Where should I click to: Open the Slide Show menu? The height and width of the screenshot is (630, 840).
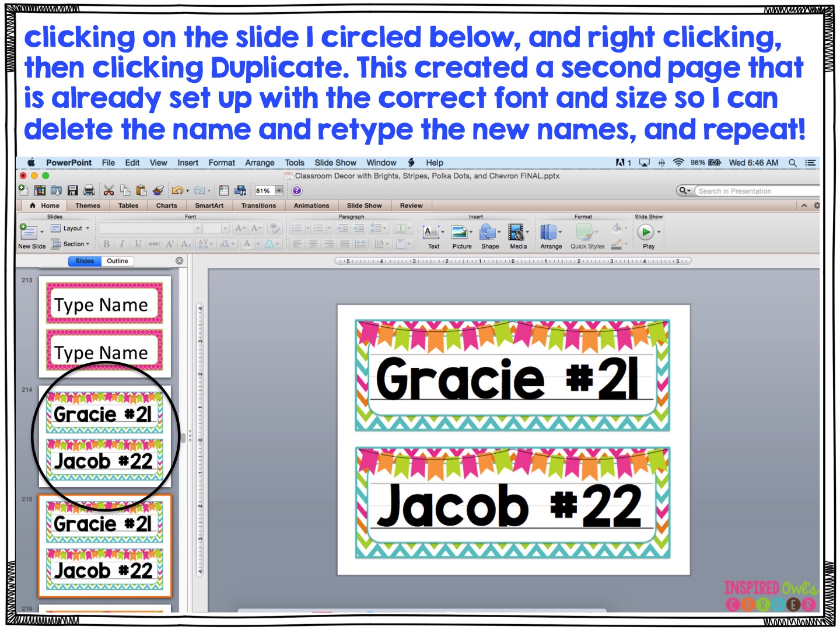click(x=335, y=163)
